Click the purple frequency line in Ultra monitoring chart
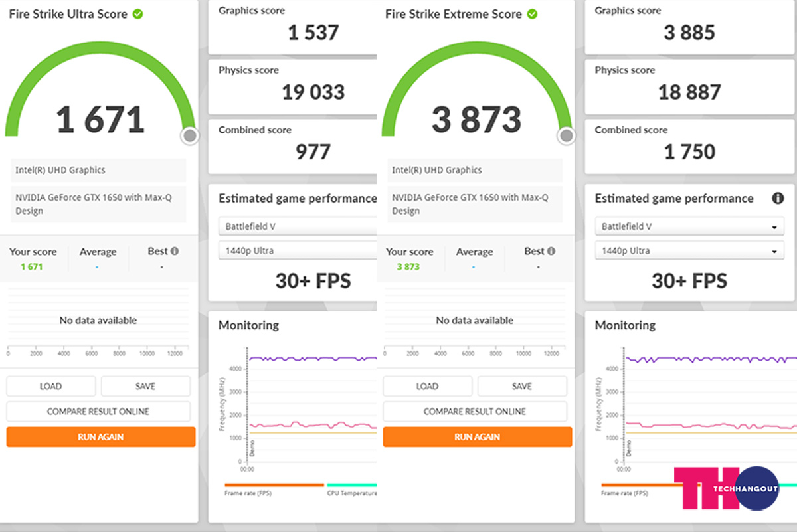Image resolution: width=797 pixels, height=532 pixels. coord(312,358)
